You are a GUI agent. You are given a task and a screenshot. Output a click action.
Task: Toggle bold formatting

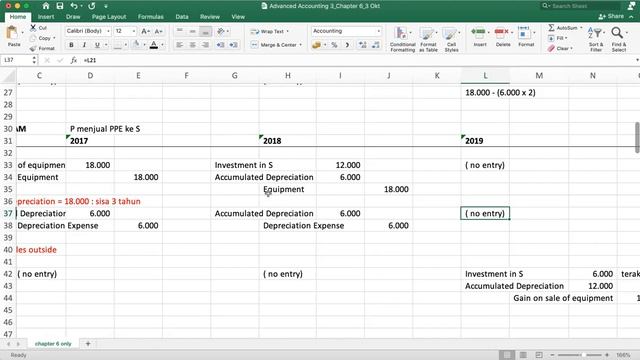click(x=71, y=45)
